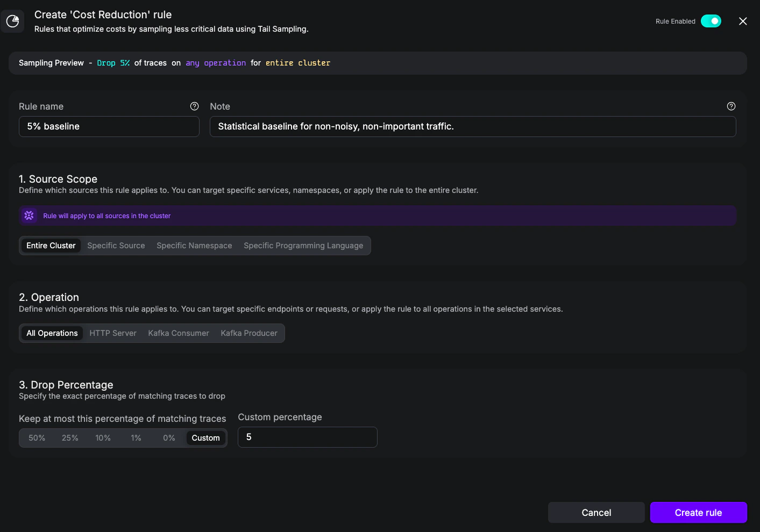The width and height of the screenshot is (760, 532).
Task: Click the Rule name input field
Action: coord(109,126)
